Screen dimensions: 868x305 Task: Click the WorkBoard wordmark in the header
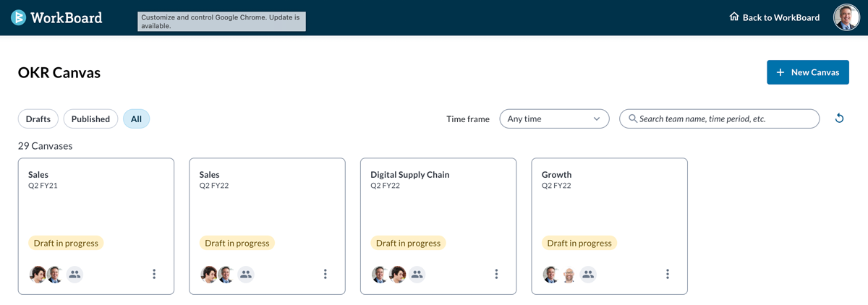tap(67, 17)
